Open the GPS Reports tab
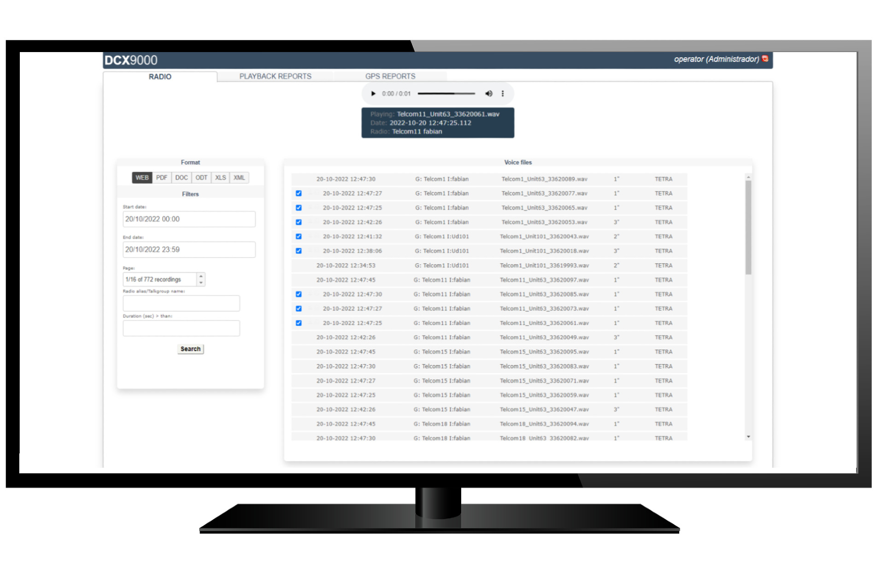This screenshot has width=881, height=588. coord(390,76)
